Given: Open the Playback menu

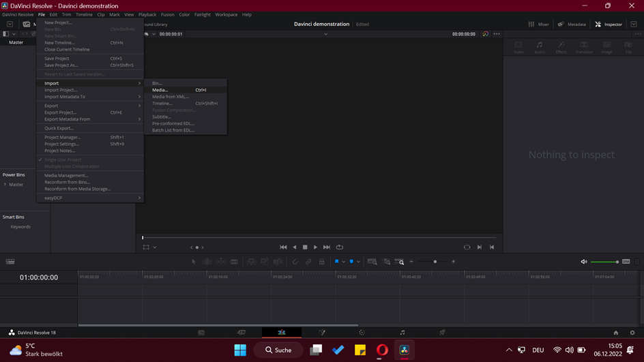Looking at the screenshot, I should (147, 14).
